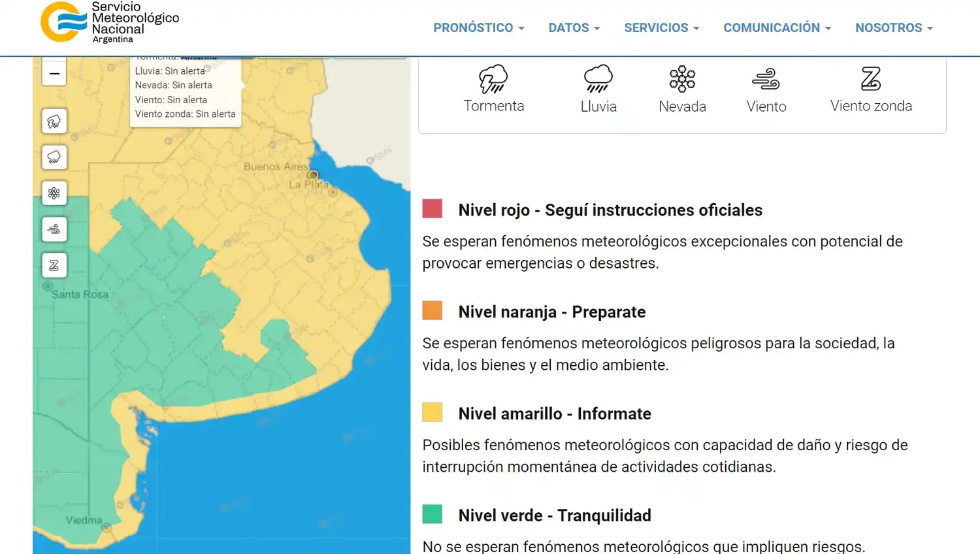Click 'Nivel amarillo - Informate' heading
980x554 pixels.
pos(555,414)
